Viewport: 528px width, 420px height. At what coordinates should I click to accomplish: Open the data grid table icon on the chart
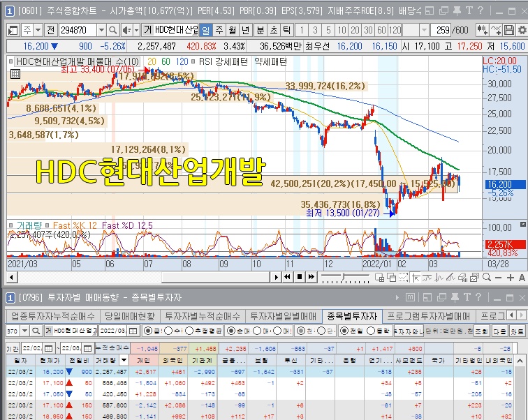15,74
